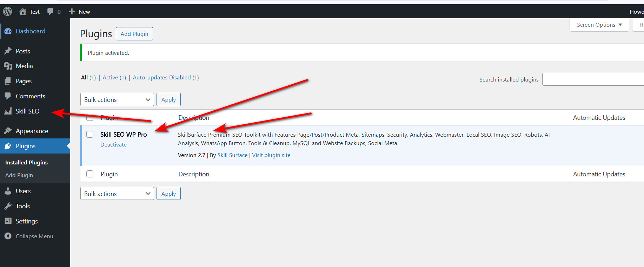
Task: Expand the Screen Options panel
Action: click(599, 25)
